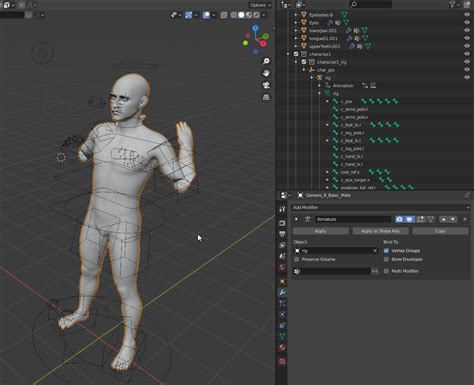Switch perspective/orthographic with the grid gizmo
The image size is (474, 385).
266,97
